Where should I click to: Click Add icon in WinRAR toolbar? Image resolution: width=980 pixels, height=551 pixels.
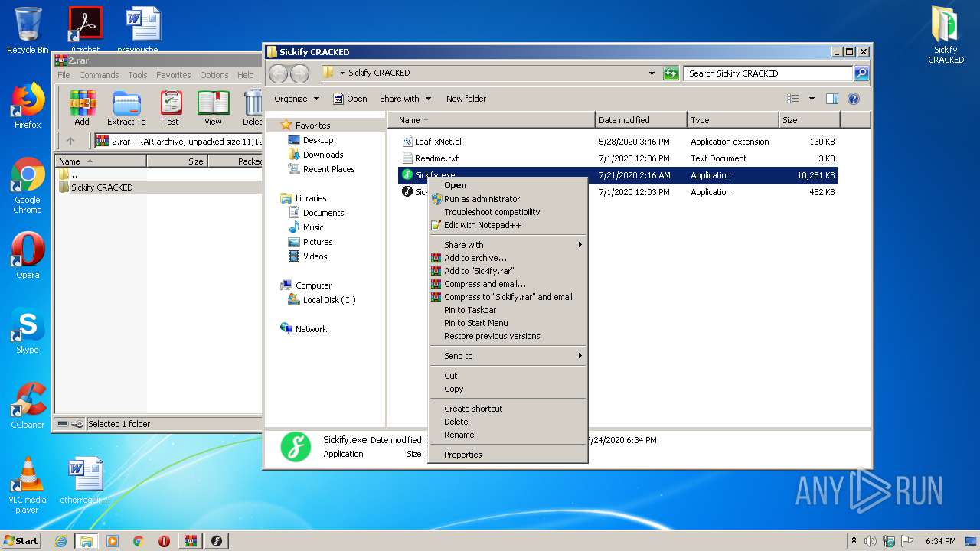click(82, 108)
